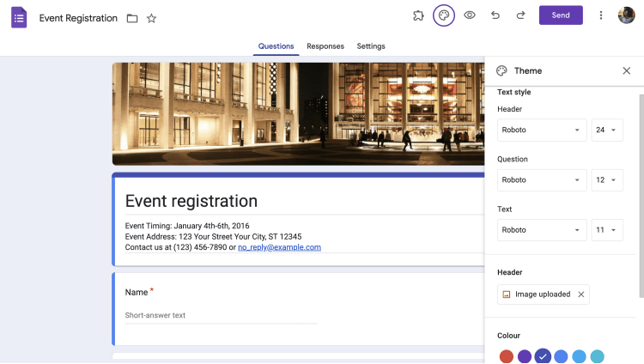Click the undo arrow icon
Screen dimensions: 644x364
coord(495,15)
